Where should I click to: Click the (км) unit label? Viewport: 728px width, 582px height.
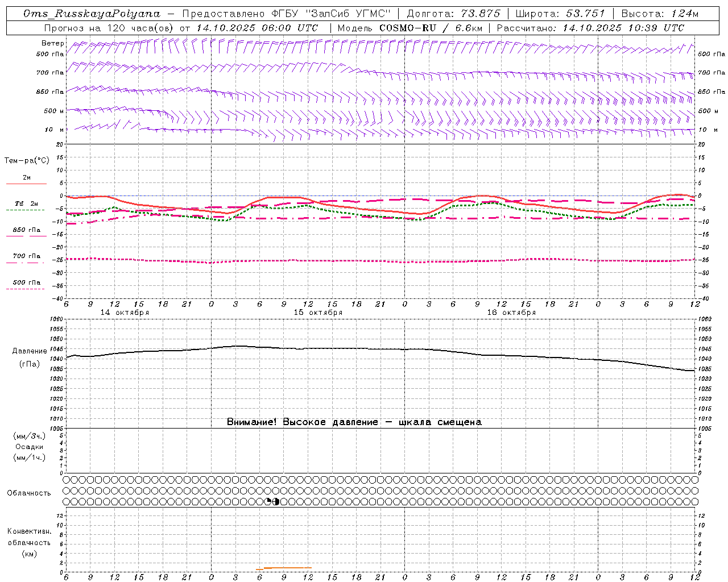(x=29, y=554)
